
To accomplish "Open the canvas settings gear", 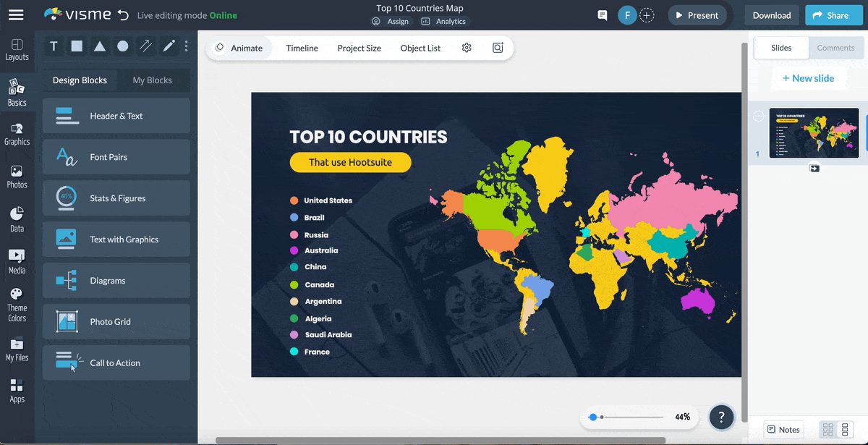I will pos(467,47).
